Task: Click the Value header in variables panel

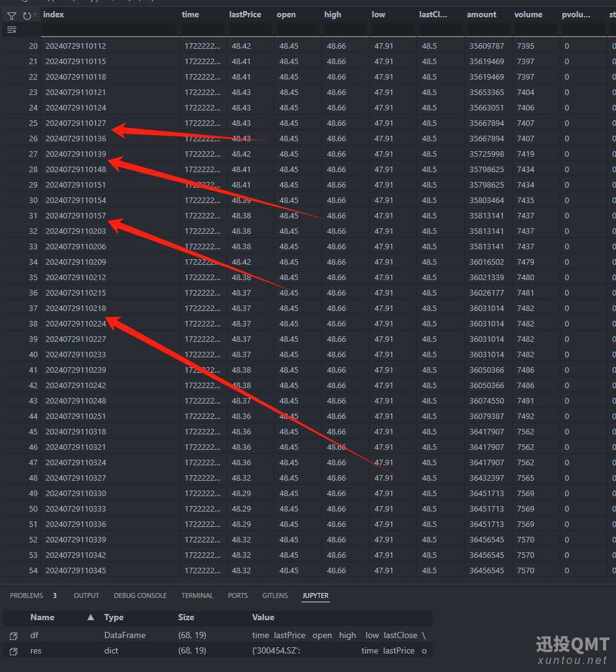Action: (263, 617)
